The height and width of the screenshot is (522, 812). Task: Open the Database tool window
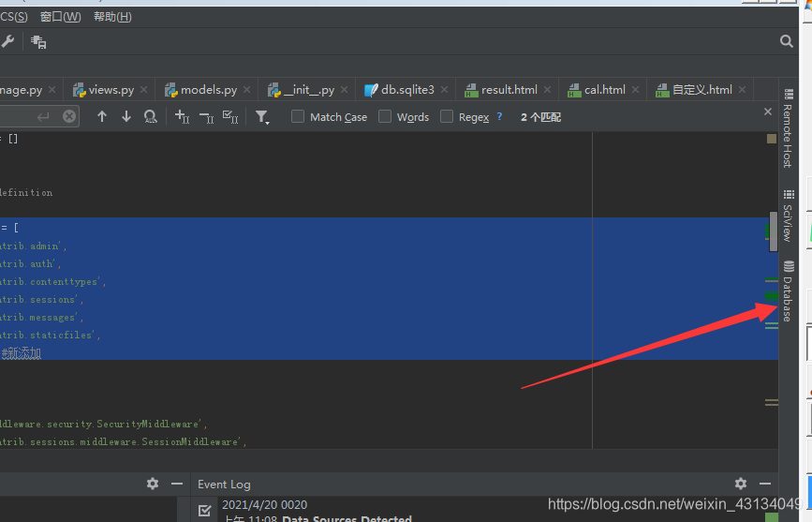(x=789, y=291)
